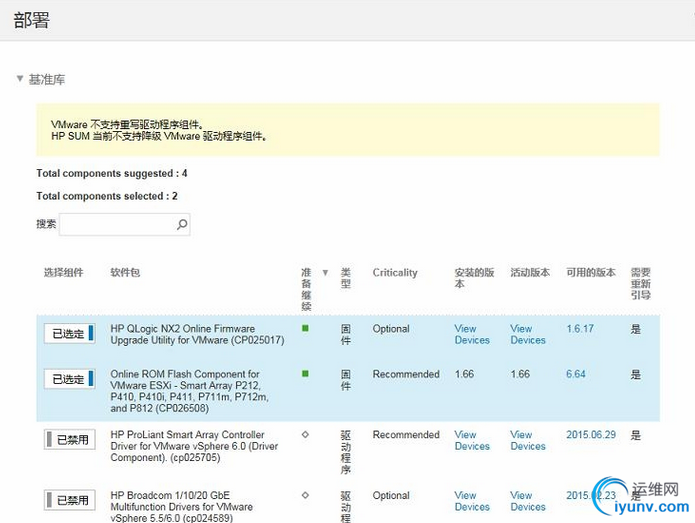Open available version 2015.06.29 link
The image size is (695, 523).
pyautogui.click(x=591, y=435)
